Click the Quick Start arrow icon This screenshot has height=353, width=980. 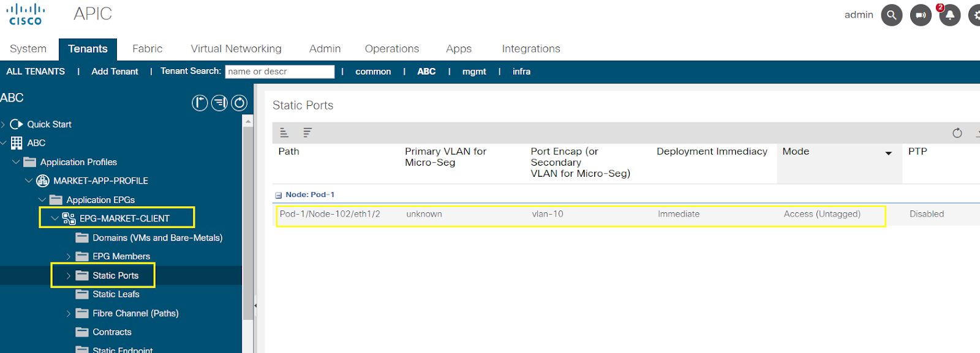17,124
